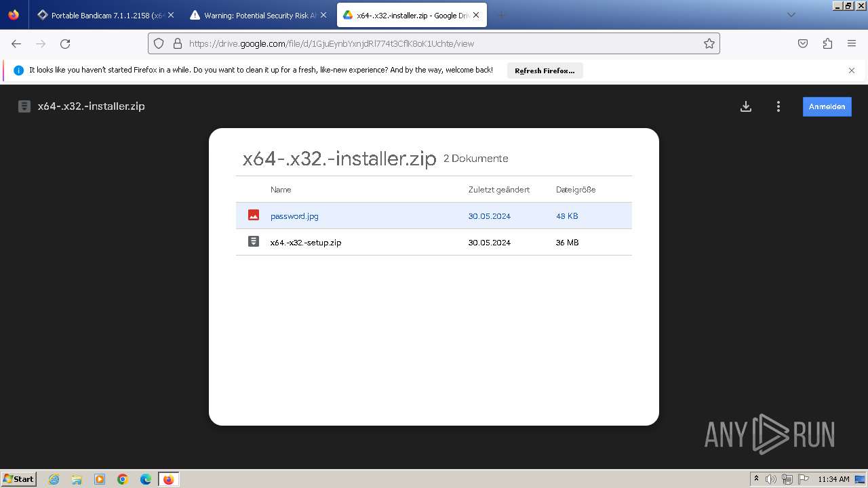Click the 36 MB size value

567,243
